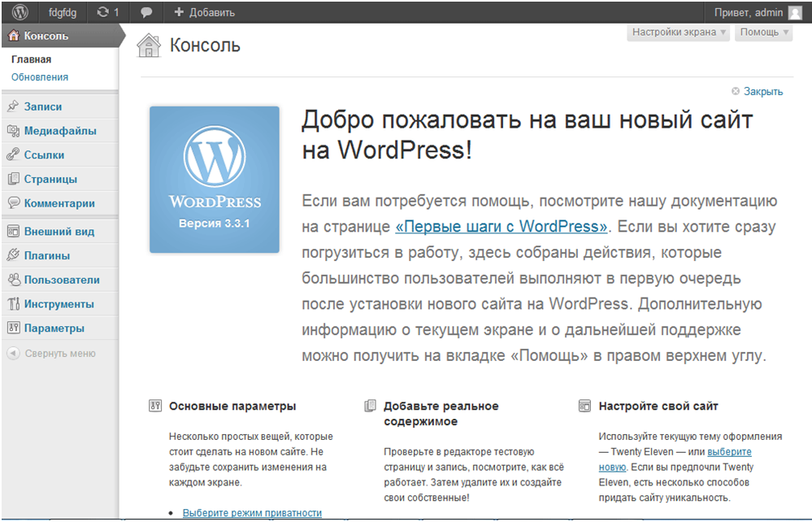
Task: Click the pushpin icon beside Записи
Action: pos(14,107)
